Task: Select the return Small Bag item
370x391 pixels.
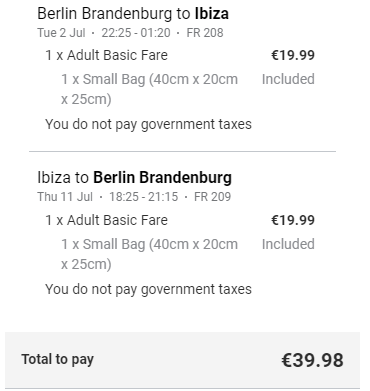Action: click(x=149, y=254)
